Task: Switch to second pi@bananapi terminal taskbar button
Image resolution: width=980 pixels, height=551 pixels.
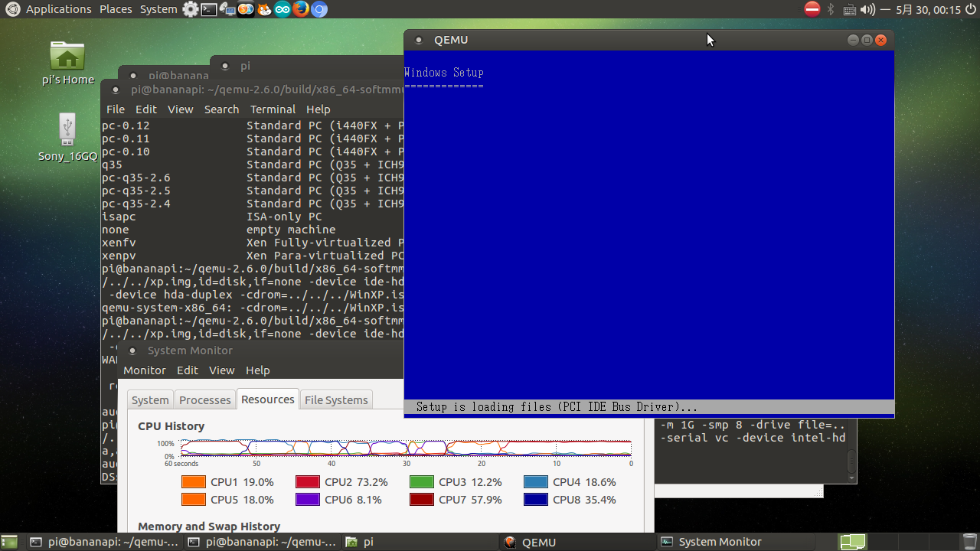Action: 262,542
